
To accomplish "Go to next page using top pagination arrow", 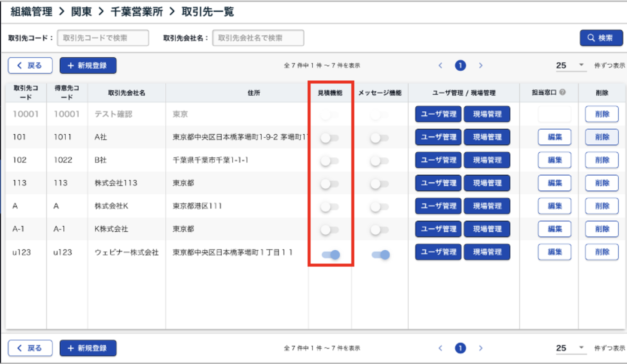I will [x=481, y=65].
